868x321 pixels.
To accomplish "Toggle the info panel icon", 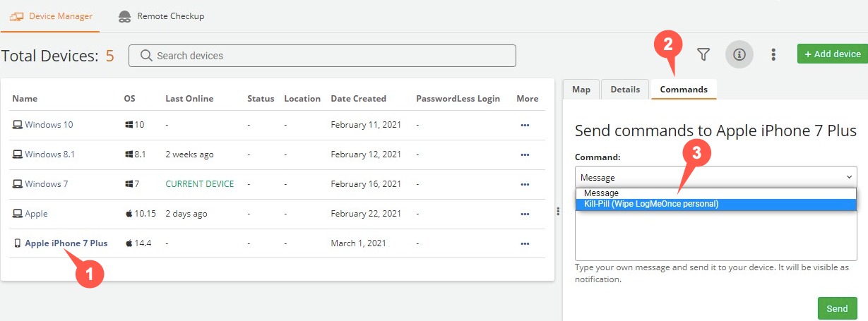I will point(739,54).
